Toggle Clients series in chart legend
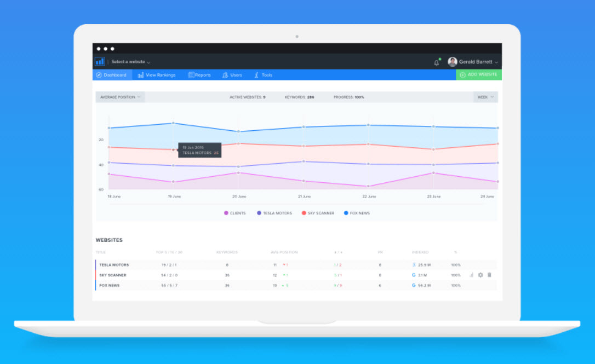The image size is (595, 364). 235,213
